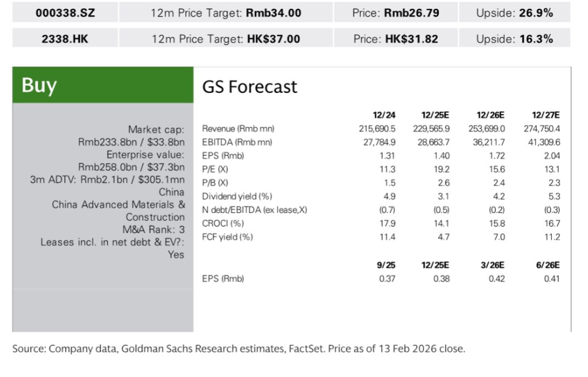Image resolution: width=588 pixels, height=377 pixels.
Task: Select the Market cap label
Action: 156,130
